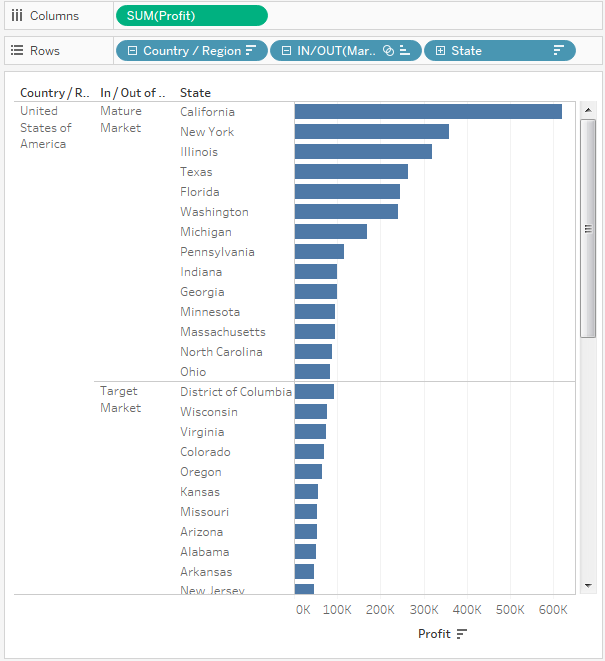This screenshot has width=605, height=661.
Task: Click the Target Market row header
Action: pyautogui.click(x=121, y=399)
